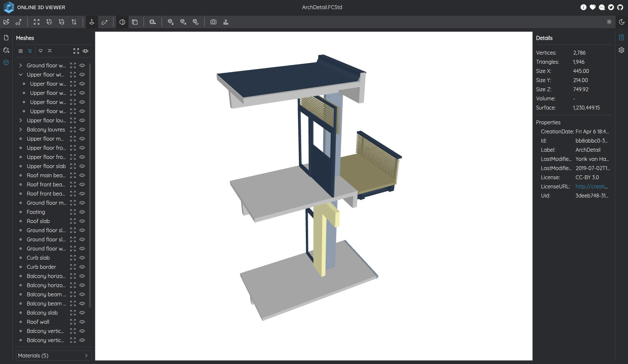Click the open model from device icon
The width and height of the screenshot is (628, 364).
pyautogui.click(x=6, y=22)
